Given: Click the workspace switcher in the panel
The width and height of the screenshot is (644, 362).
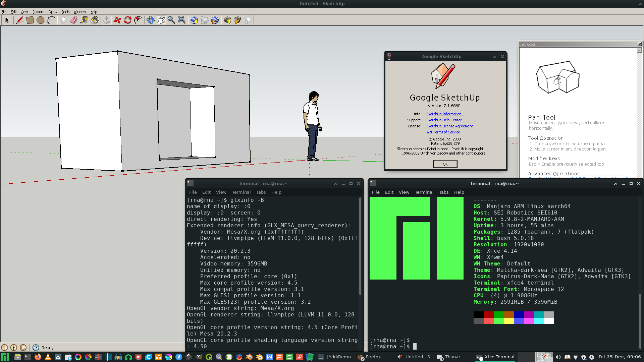Looking at the screenshot, I should pos(535,357).
